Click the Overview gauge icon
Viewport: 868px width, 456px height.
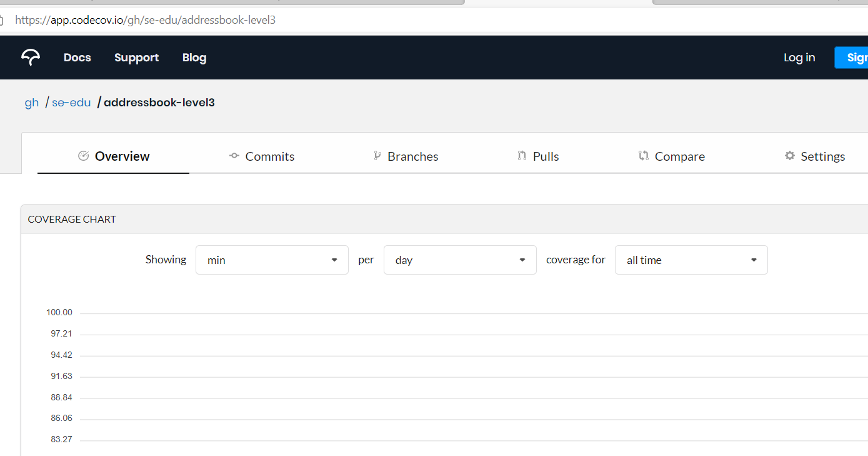83,156
